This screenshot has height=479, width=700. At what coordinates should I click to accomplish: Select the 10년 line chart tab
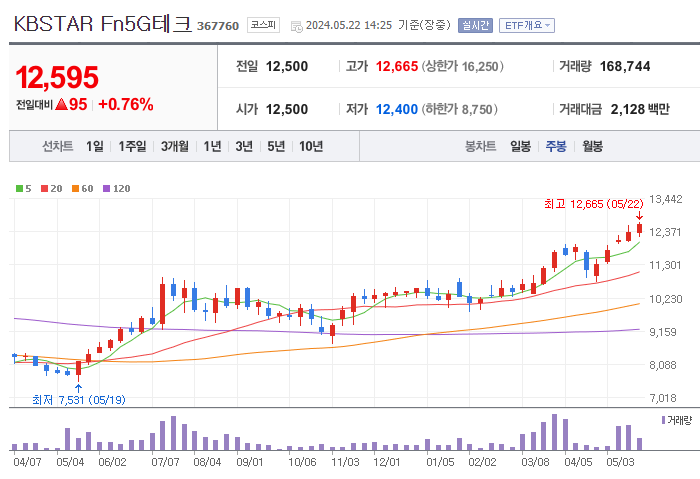(311, 146)
